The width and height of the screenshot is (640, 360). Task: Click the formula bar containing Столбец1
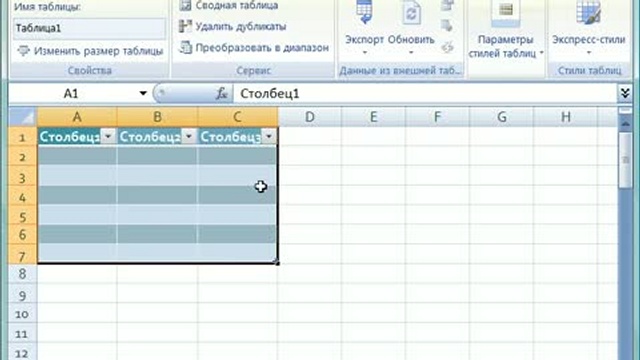425,93
